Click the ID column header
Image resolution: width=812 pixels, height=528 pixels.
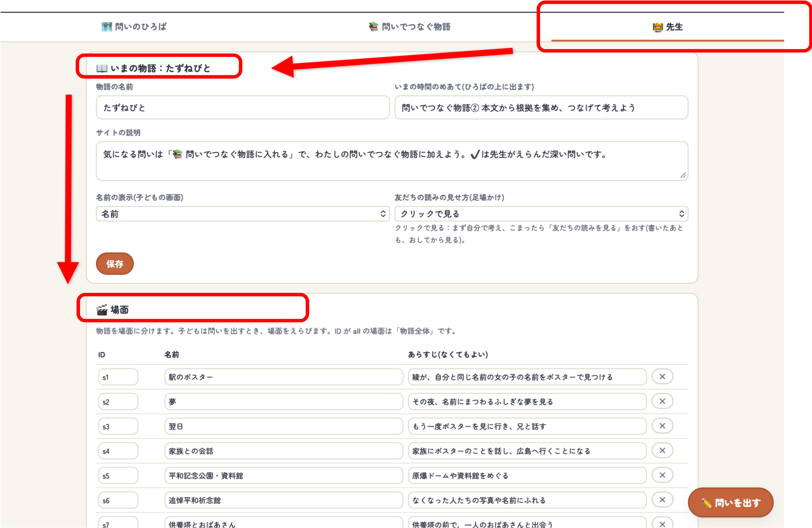pos(101,355)
